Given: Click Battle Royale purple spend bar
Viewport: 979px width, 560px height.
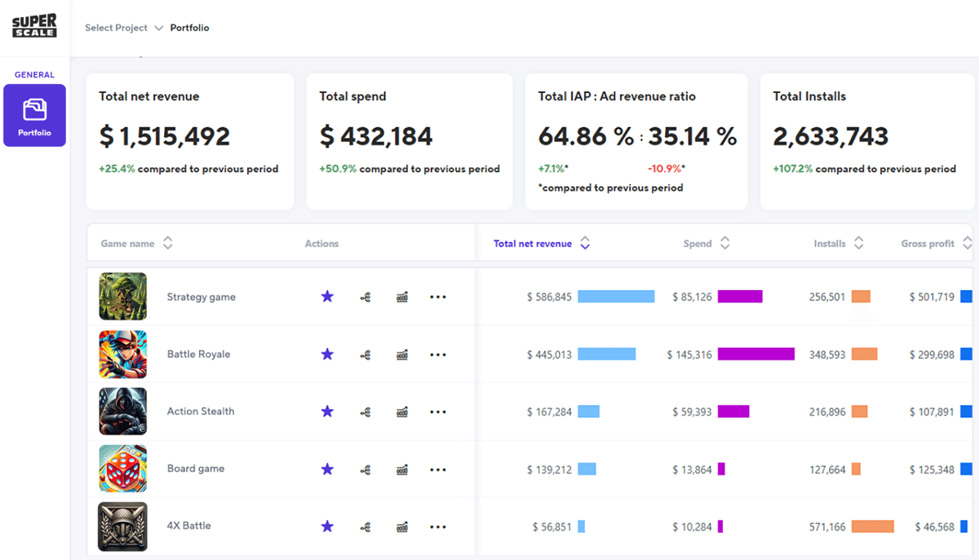Looking at the screenshot, I should click(x=756, y=354).
